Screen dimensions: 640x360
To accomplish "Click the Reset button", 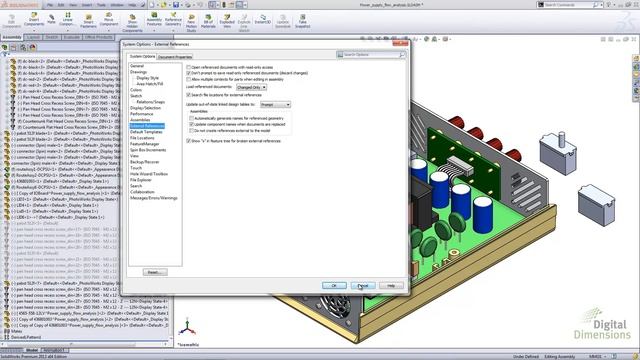I will (155, 272).
